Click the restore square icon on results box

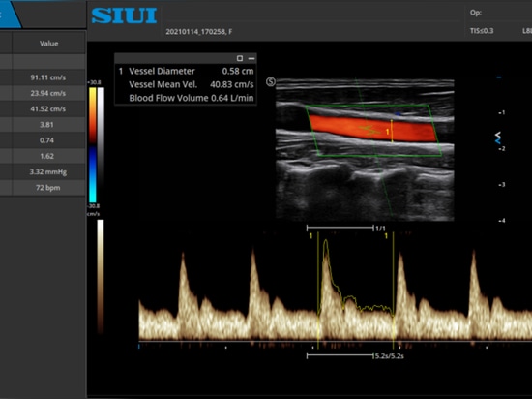[x=240, y=58]
